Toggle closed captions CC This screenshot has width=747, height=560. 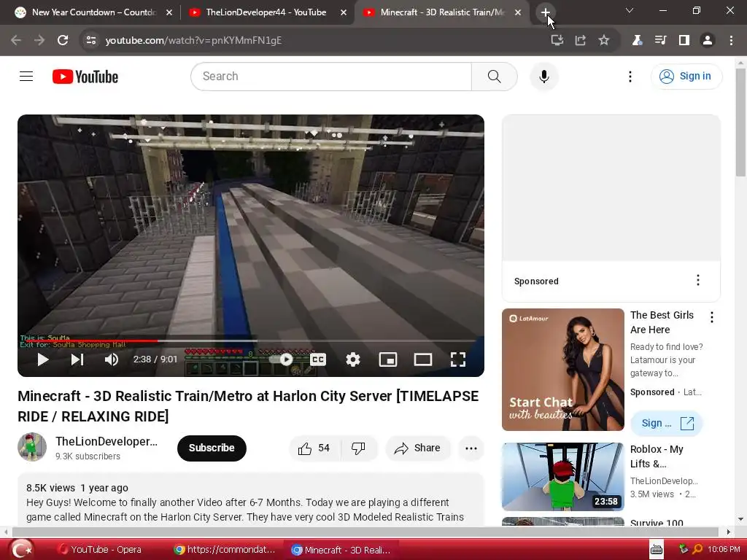(318, 359)
